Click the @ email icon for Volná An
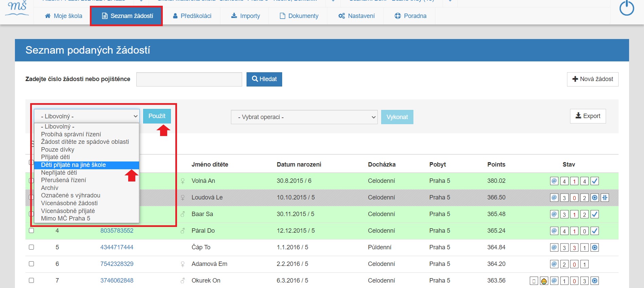The width and height of the screenshot is (644, 288). pyautogui.click(x=554, y=181)
